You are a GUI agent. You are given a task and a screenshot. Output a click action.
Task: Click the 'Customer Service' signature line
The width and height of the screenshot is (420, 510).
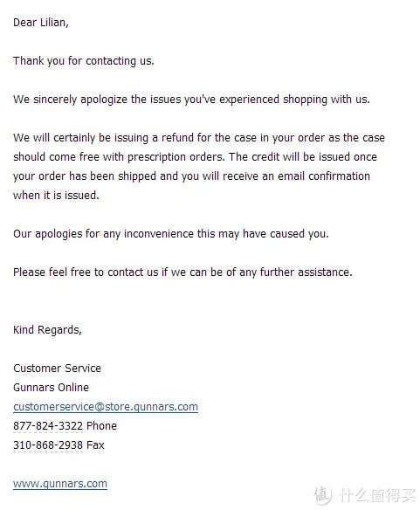tap(58, 369)
